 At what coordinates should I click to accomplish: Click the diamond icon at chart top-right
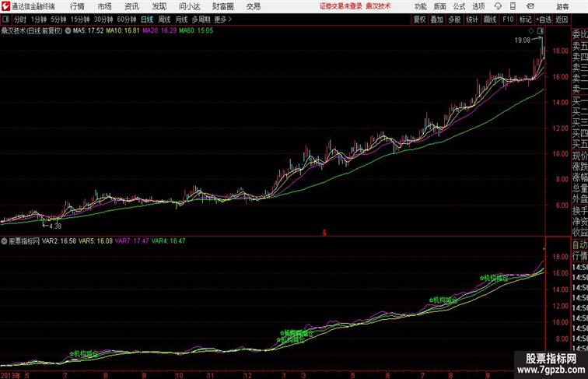(531, 31)
